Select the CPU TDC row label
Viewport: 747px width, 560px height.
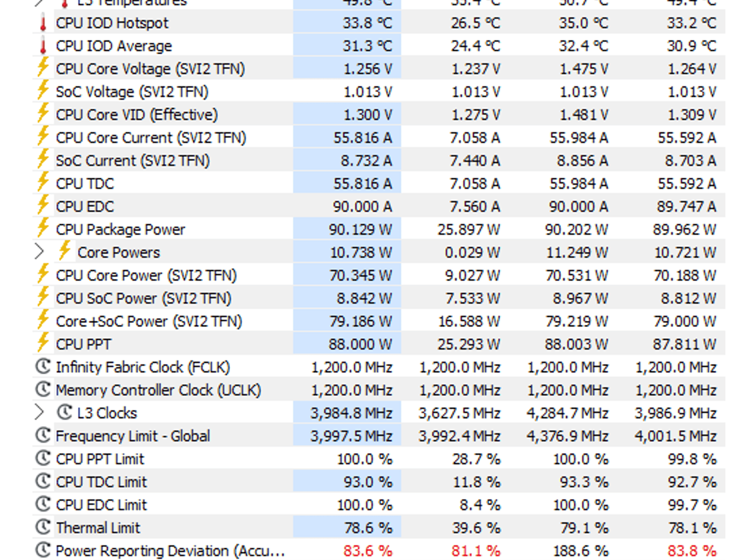click(x=85, y=184)
